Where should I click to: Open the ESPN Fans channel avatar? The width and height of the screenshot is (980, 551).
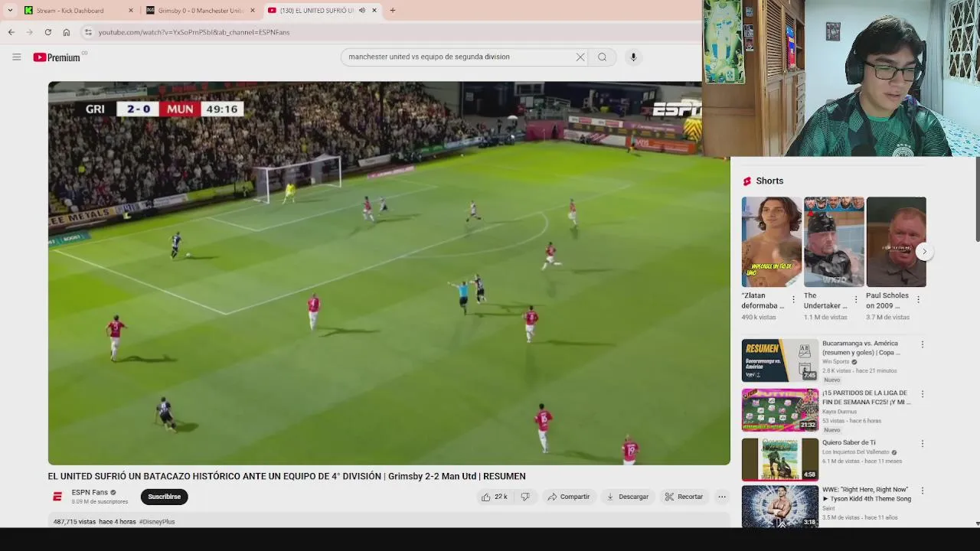[x=57, y=497]
